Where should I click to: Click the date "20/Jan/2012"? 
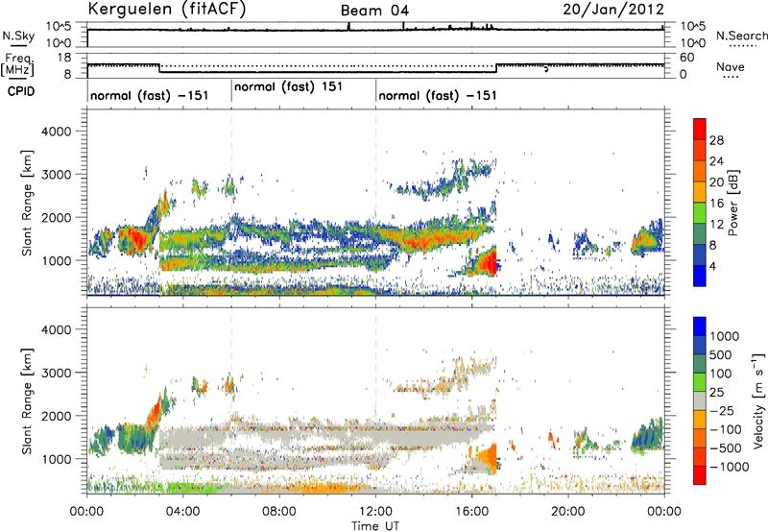coord(613,10)
